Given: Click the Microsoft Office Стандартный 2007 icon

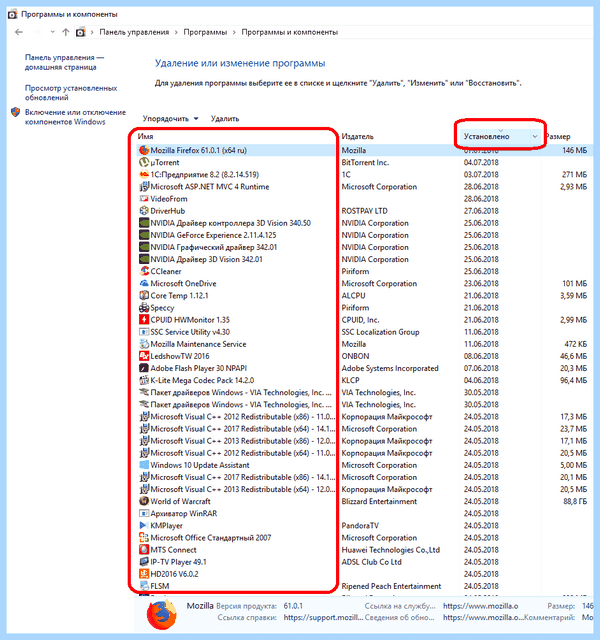Looking at the screenshot, I should click(x=144, y=538).
